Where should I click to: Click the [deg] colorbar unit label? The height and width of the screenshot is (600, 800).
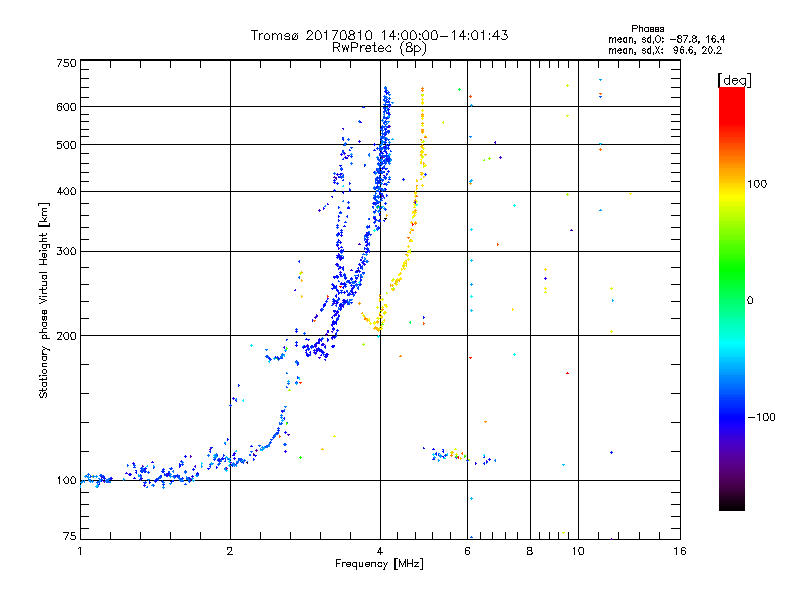[x=734, y=80]
